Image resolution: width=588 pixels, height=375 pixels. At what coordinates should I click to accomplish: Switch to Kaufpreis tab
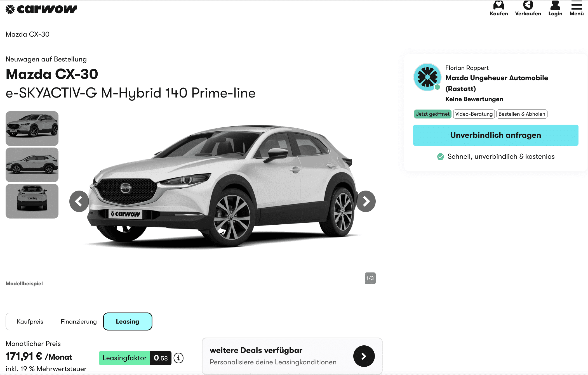[30, 322]
